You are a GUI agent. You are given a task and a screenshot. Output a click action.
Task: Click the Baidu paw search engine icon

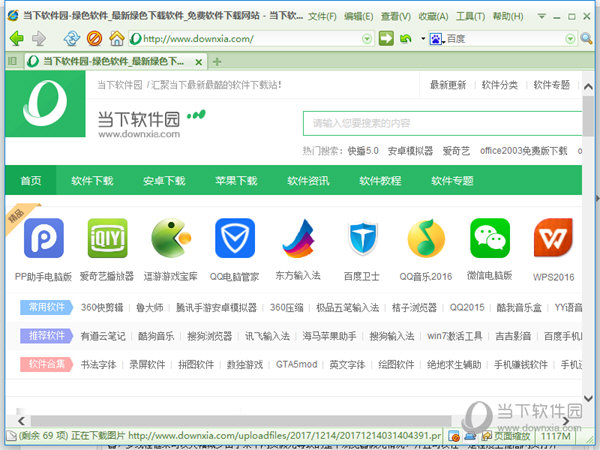(x=436, y=39)
